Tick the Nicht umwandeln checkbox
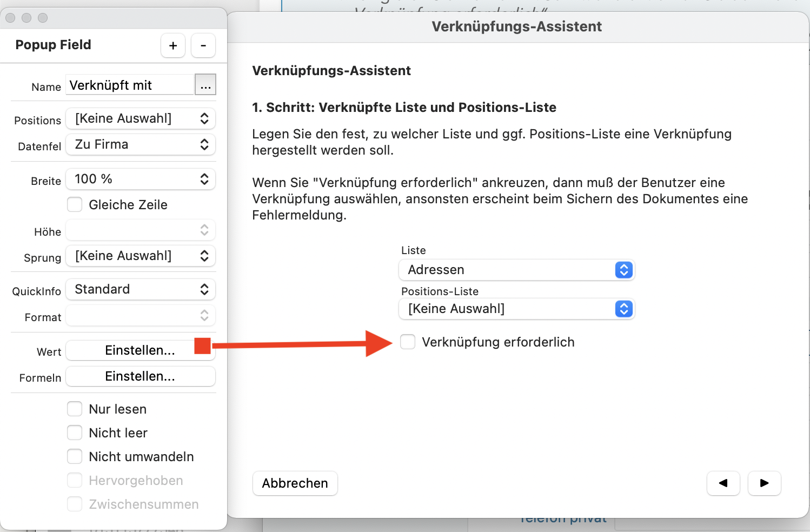Viewport: 810px width, 532px height. (75, 457)
